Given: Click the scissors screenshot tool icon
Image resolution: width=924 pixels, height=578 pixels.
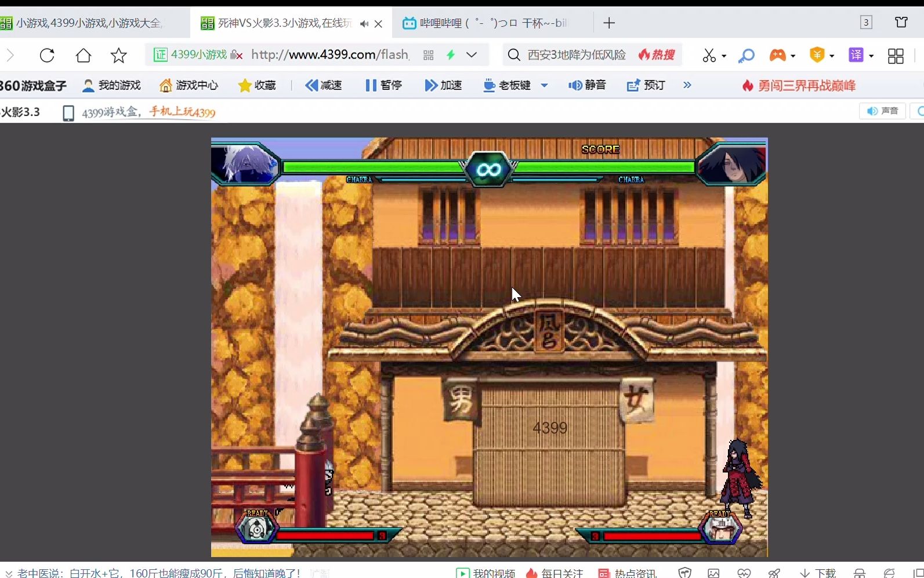Looking at the screenshot, I should (709, 55).
